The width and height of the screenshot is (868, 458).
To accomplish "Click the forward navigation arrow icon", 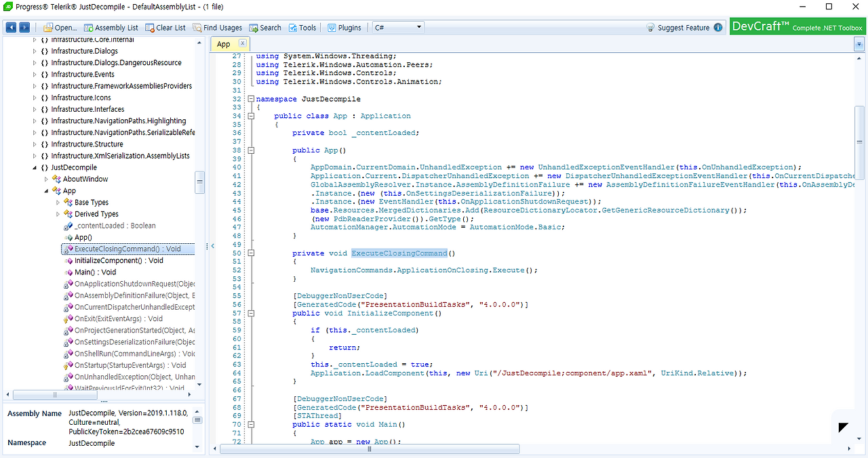I will tap(24, 28).
